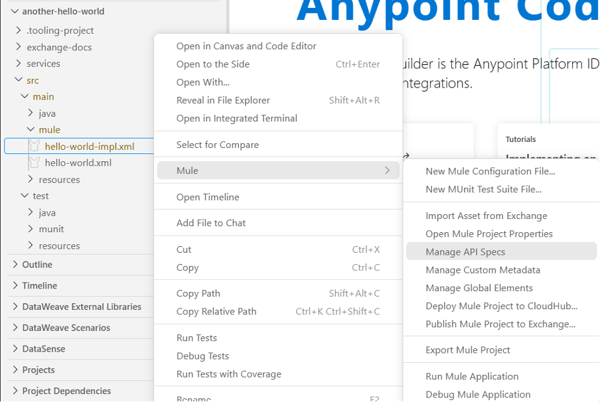Choose Run Mule Application
600x402 pixels.
pos(501,376)
